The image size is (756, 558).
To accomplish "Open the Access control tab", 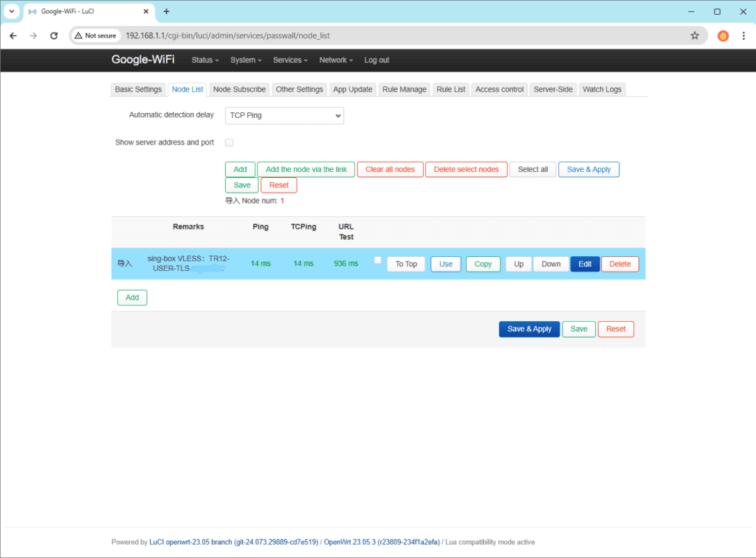I will (x=499, y=89).
